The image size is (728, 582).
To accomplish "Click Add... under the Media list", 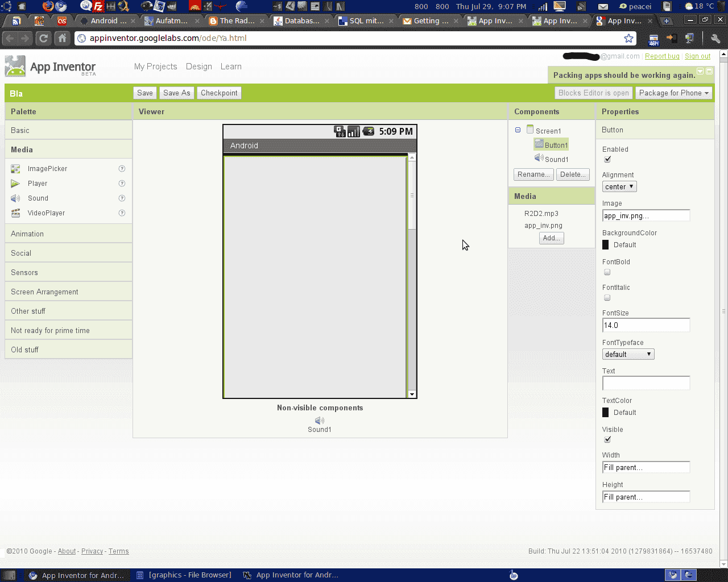I will click(x=552, y=238).
